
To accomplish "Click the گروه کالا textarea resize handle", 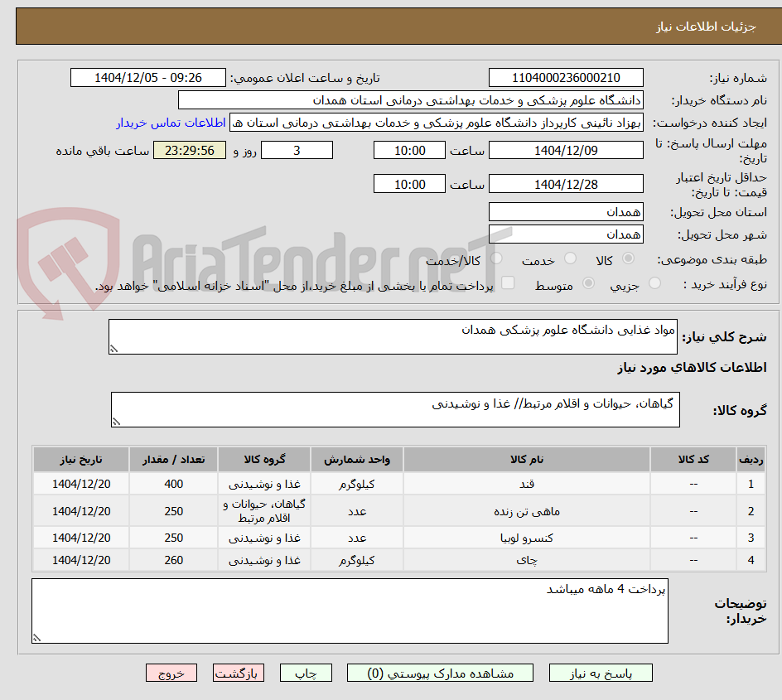I will pos(116,422).
